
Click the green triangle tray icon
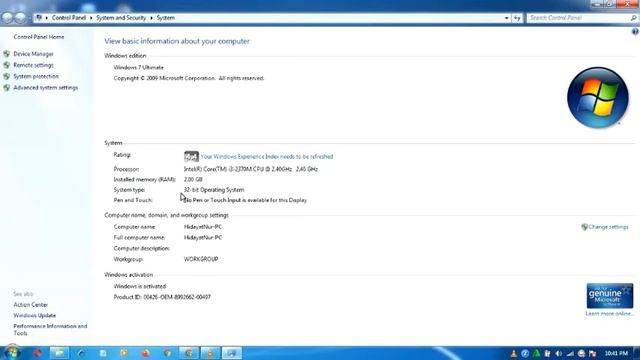536,353
